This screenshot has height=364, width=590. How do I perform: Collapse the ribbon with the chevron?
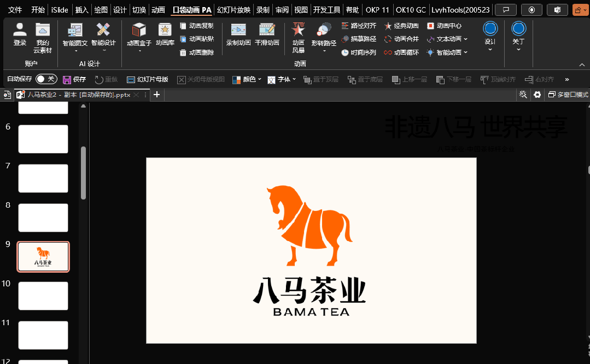point(582,64)
